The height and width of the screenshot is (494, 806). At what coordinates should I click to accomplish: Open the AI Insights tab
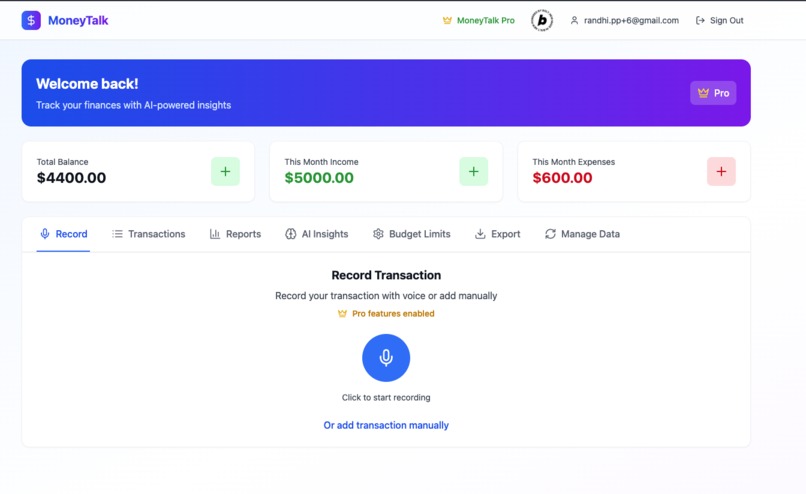tap(317, 234)
